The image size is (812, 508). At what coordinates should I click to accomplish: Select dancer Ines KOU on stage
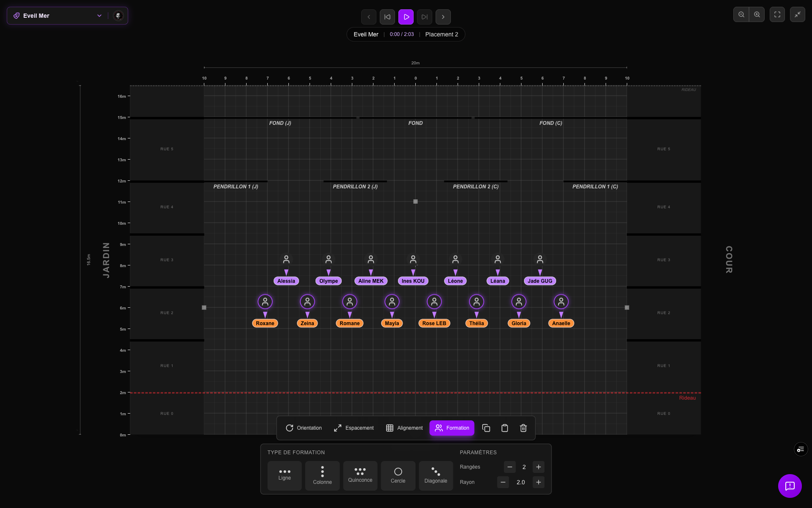(413, 260)
